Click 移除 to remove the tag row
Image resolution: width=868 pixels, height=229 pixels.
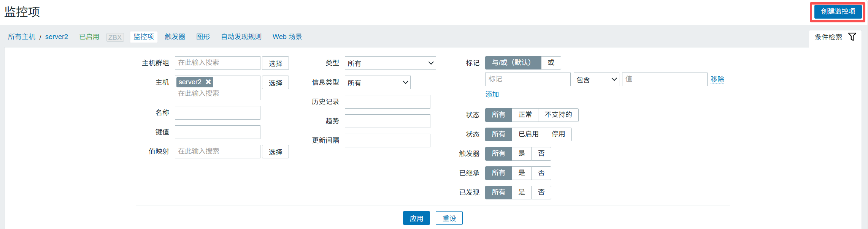point(717,79)
